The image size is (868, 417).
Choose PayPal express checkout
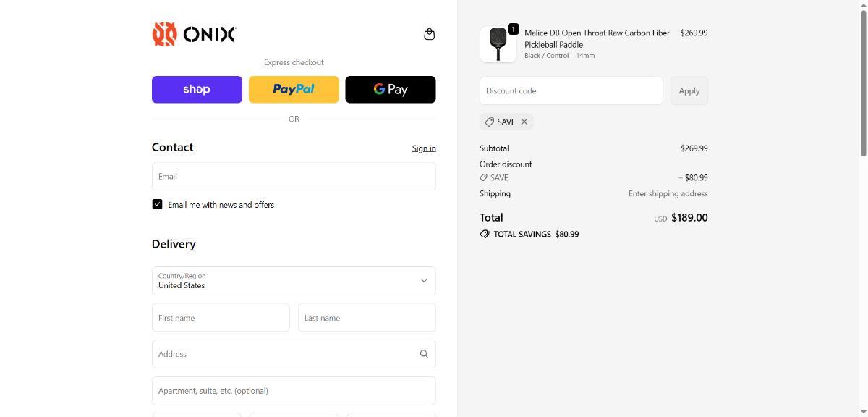point(294,90)
